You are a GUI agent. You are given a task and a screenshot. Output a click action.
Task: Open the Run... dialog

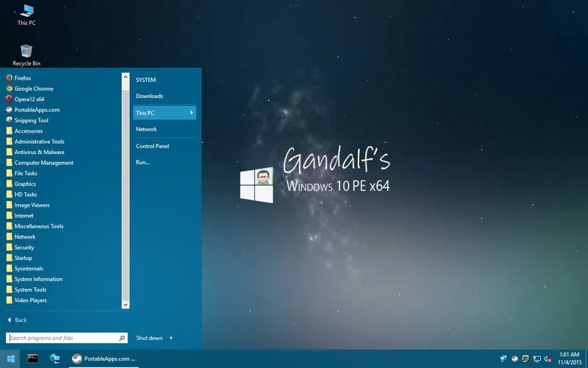(x=142, y=162)
